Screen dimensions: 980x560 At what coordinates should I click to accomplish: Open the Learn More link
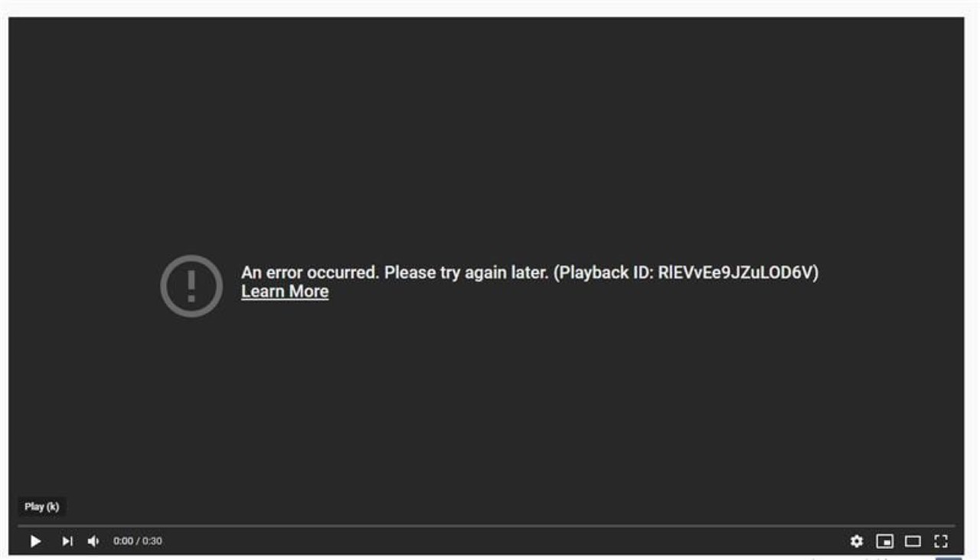(x=285, y=292)
